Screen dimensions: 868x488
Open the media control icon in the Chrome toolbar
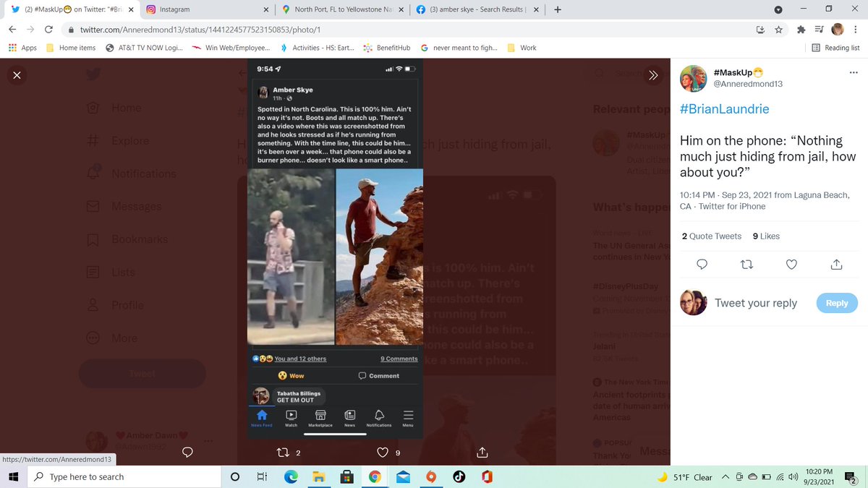pyautogui.click(x=819, y=30)
